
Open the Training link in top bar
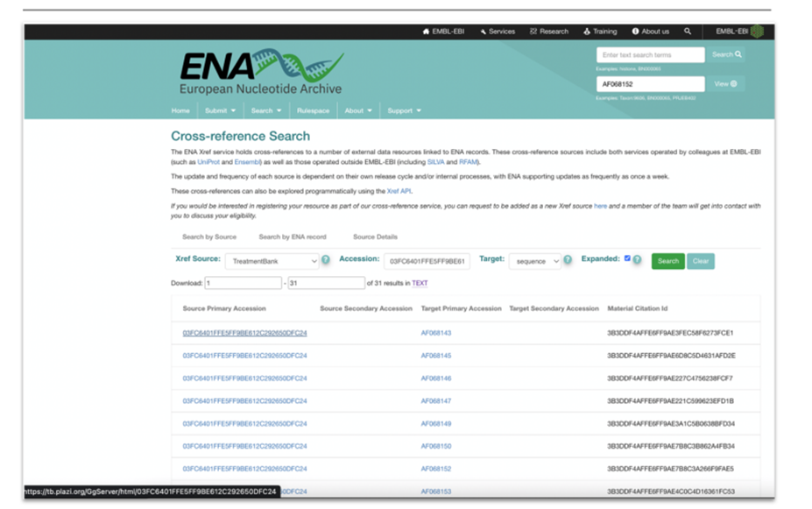pos(600,32)
